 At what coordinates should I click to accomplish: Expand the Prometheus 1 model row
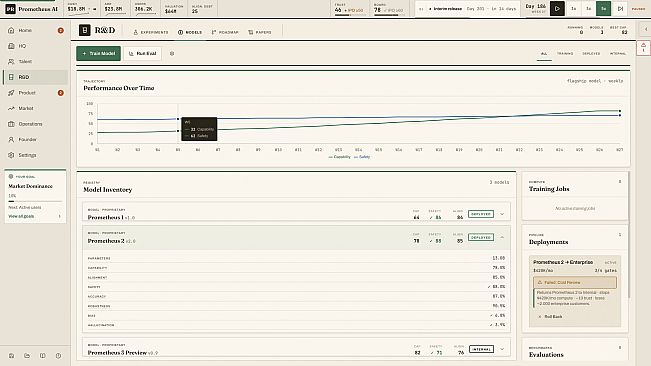click(x=502, y=214)
